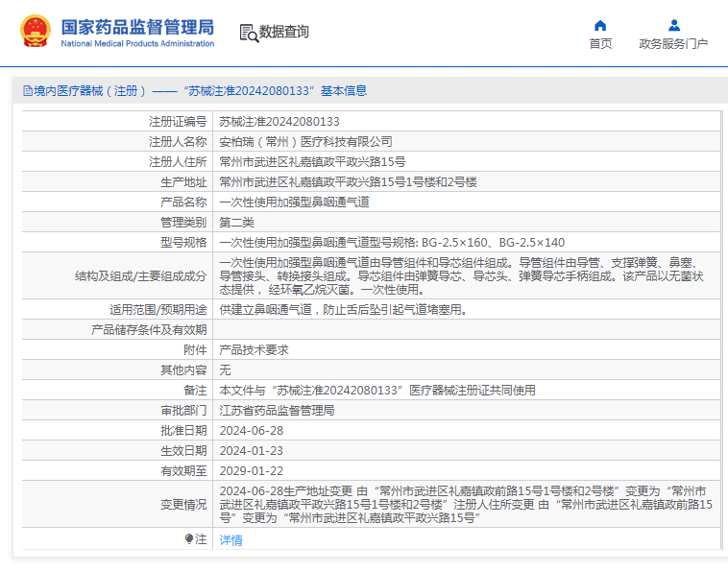Viewport: 728px width, 572px height.
Task: Select registration number 苏械注准20242080133 value
Action: [x=279, y=122]
